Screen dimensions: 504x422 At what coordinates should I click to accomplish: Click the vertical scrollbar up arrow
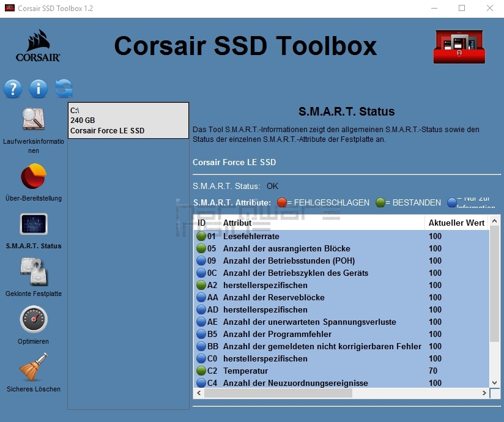494,221
